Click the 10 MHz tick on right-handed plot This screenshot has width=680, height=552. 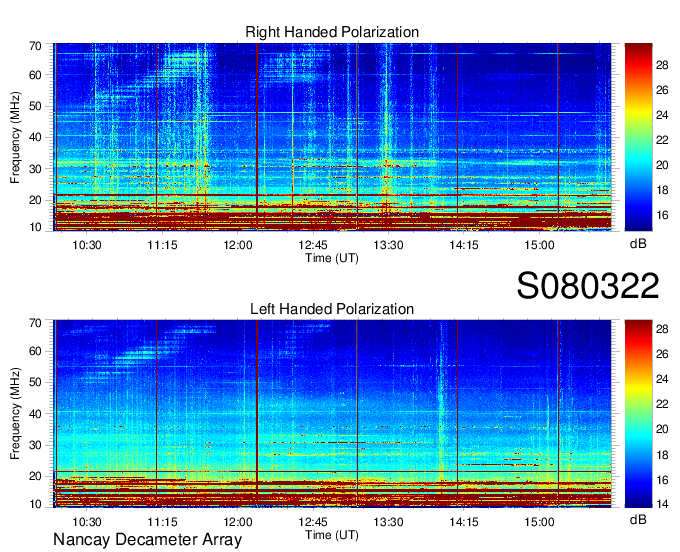[35, 227]
